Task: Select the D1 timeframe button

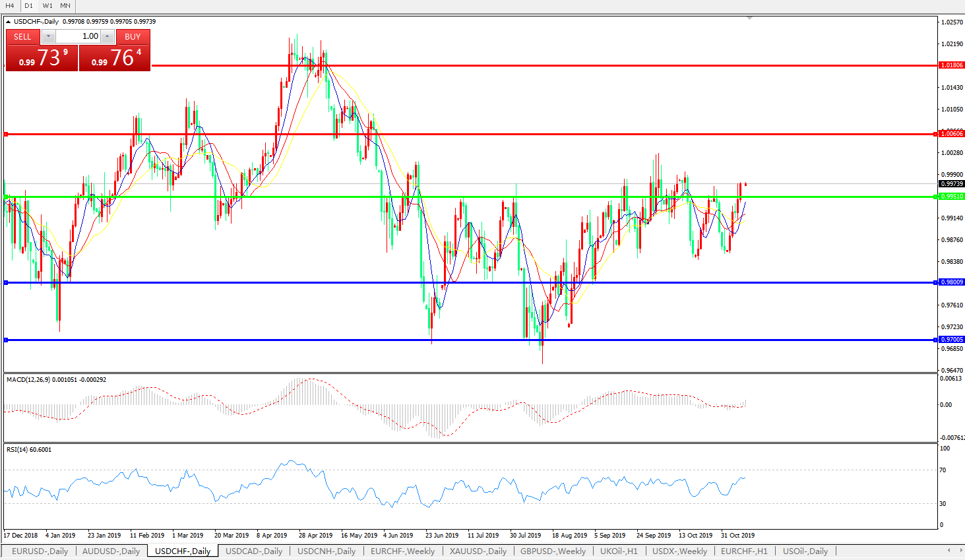Action: [x=28, y=5]
